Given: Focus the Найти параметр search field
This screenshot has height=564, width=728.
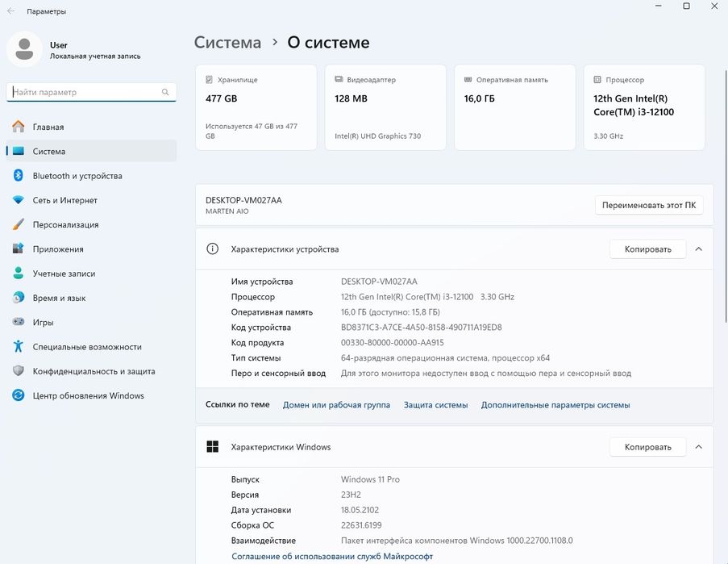Looking at the screenshot, I should [91, 92].
